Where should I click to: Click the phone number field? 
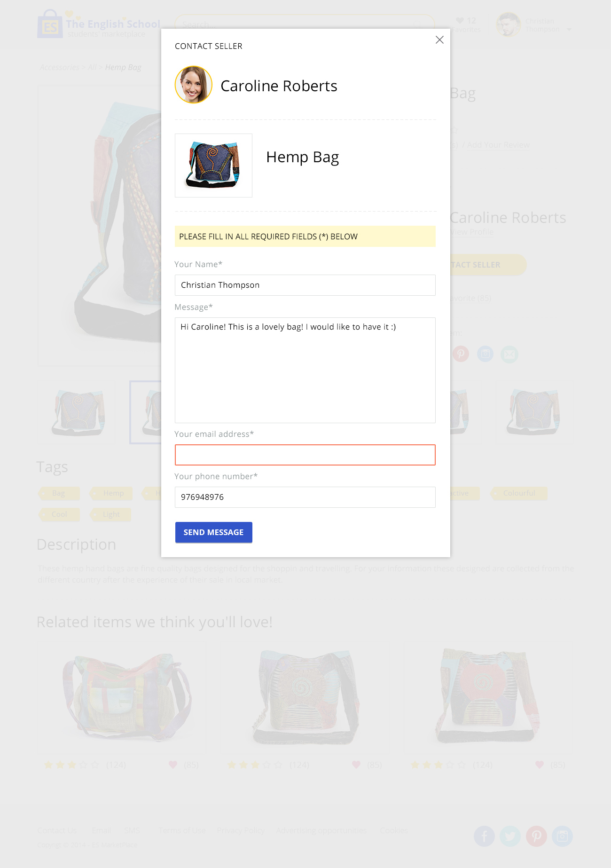305,497
